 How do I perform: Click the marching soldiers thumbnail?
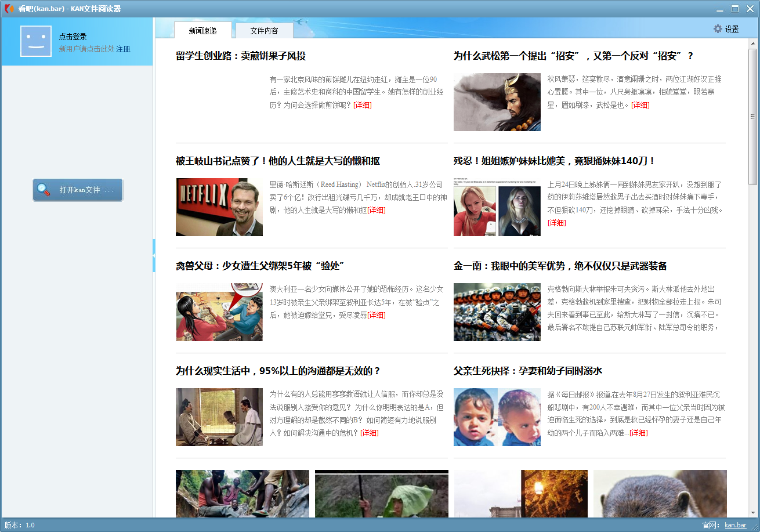point(497,312)
